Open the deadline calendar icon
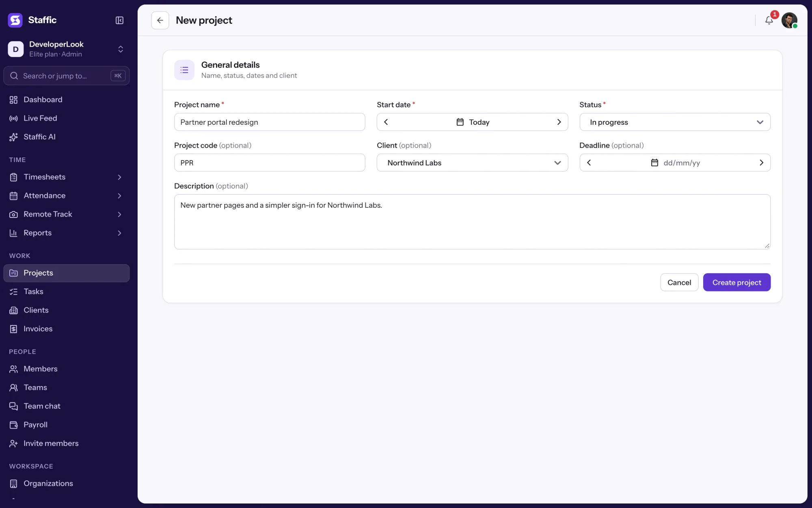 pos(654,163)
